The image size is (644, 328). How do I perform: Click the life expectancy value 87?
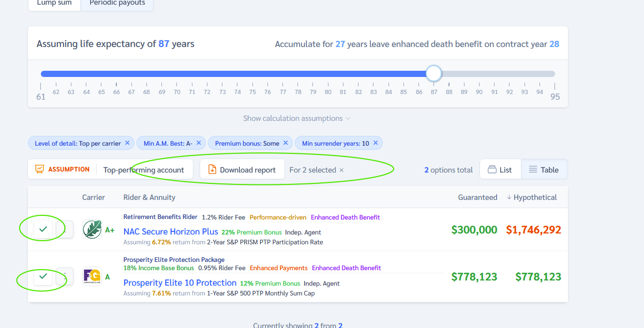tap(164, 44)
